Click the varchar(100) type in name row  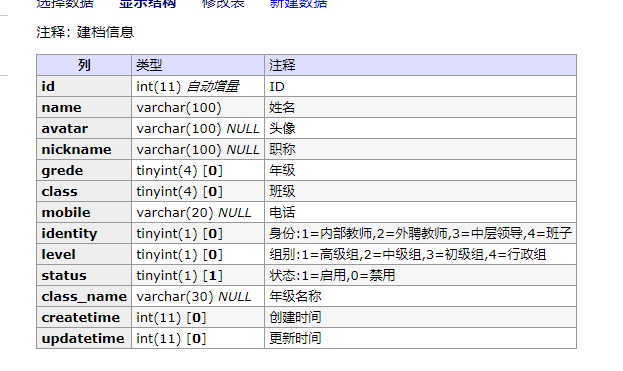198,107
